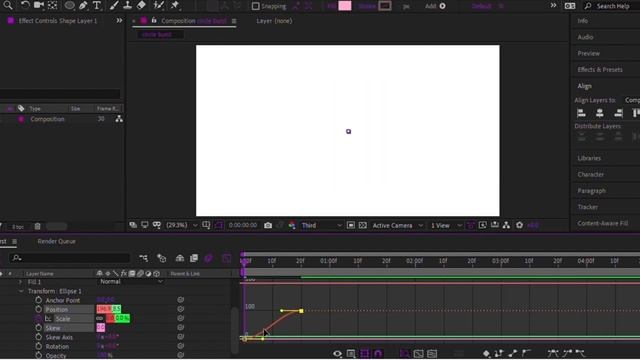Open magnification ratio dropdown (29.3%)
Screen dimensions: 640x360
click(x=182, y=225)
